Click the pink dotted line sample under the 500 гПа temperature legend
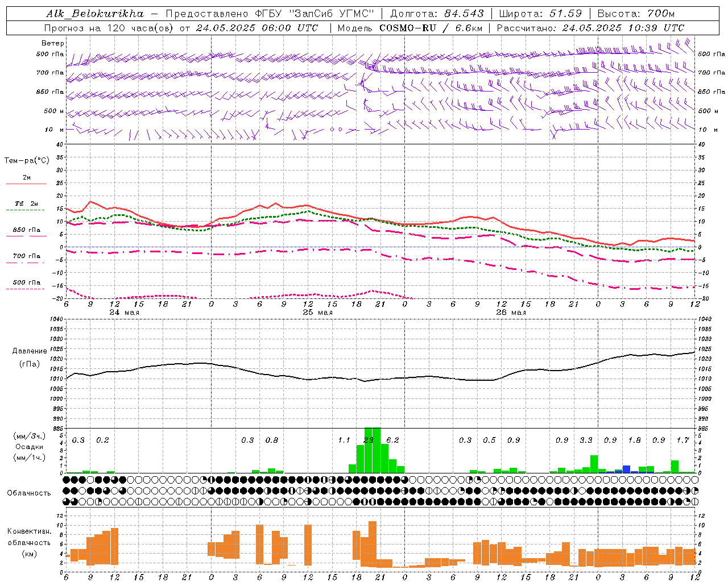The width and height of the screenshot is (728, 582). pyautogui.click(x=26, y=289)
